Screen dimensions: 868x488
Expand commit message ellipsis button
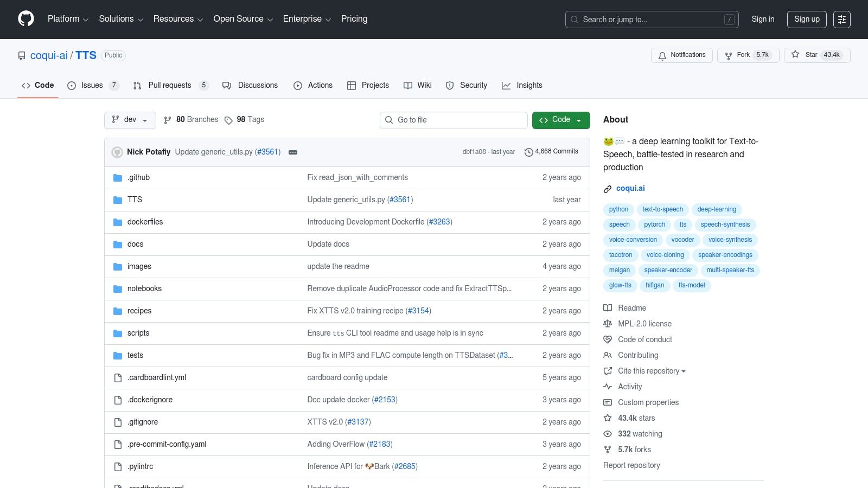coord(293,152)
